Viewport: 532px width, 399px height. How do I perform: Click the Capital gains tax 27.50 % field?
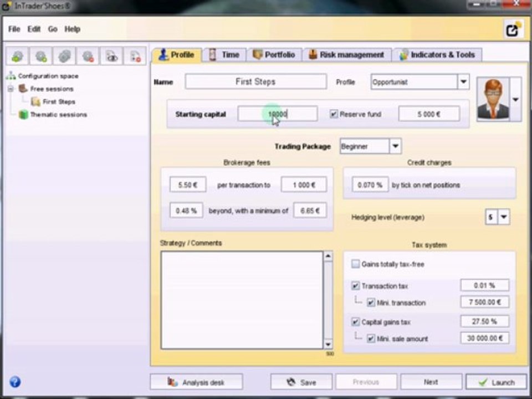(x=484, y=321)
